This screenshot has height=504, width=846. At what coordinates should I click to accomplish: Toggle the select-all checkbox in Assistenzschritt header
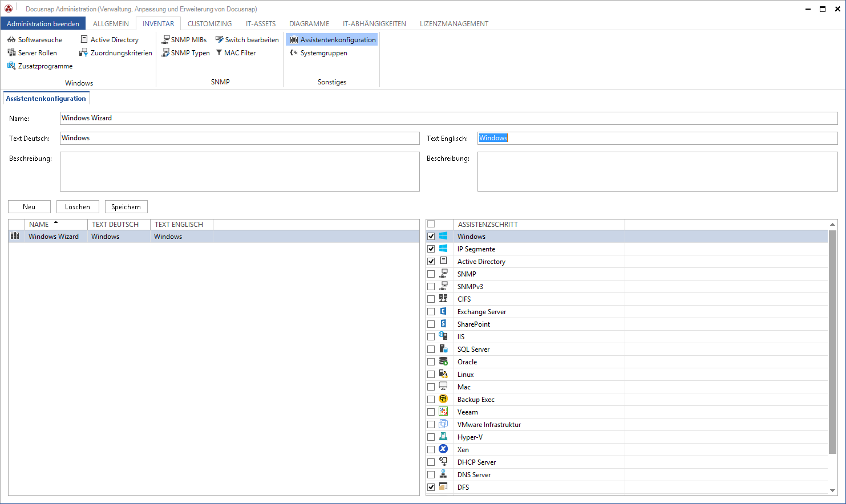(x=431, y=224)
